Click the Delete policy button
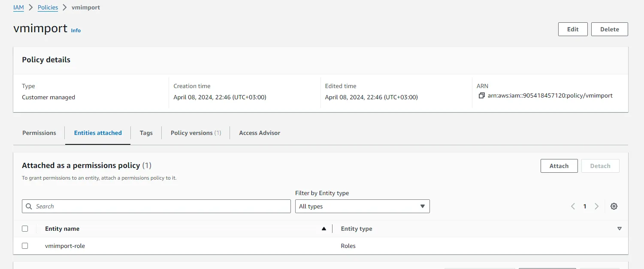The image size is (644, 269). coord(609,29)
